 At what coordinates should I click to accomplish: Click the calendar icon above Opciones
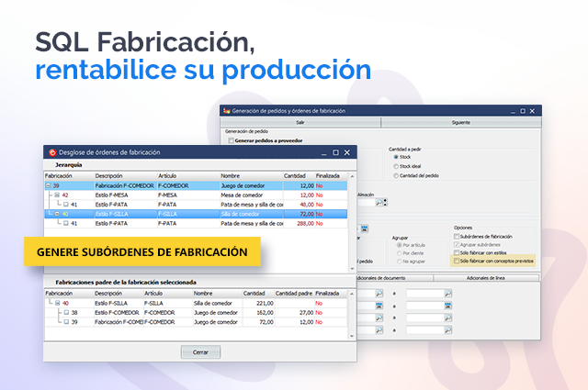(x=365, y=228)
